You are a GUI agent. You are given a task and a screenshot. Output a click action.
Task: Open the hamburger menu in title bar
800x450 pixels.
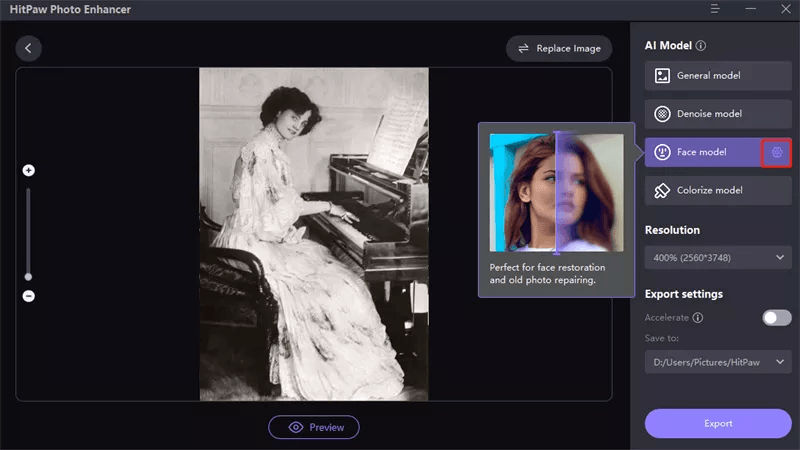tap(715, 9)
